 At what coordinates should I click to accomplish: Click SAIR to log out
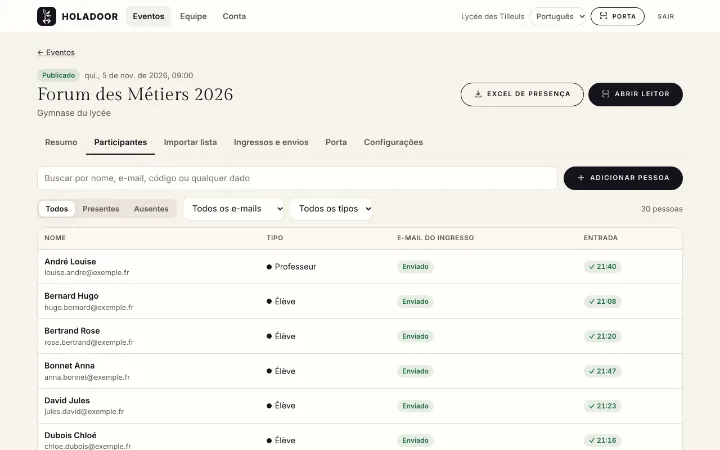point(665,17)
